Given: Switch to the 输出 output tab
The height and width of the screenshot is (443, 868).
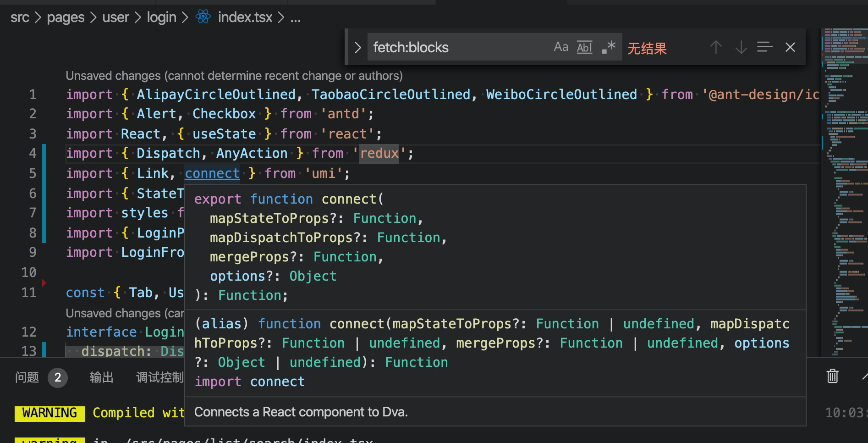Looking at the screenshot, I should point(102,377).
